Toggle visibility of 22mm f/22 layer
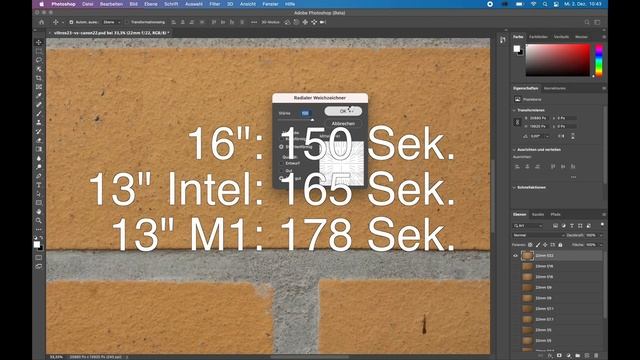Screen dimensions: 640x360 [515, 256]
